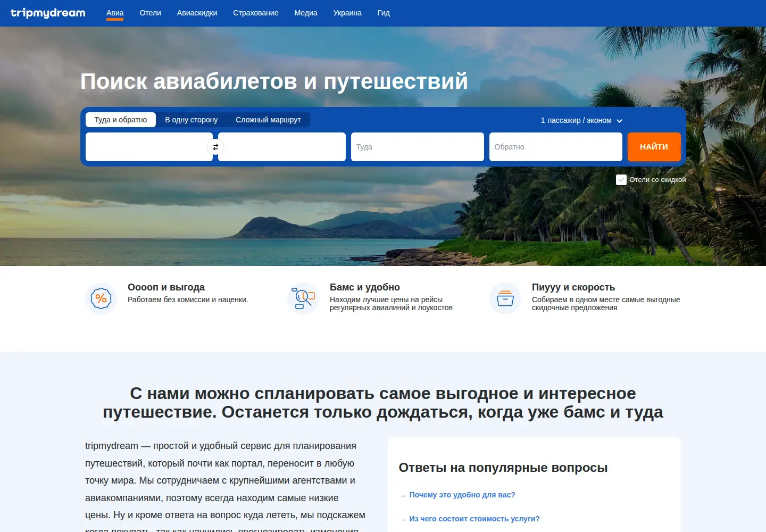Click the offers box feature icon
This screenshot has width=766, height=532.
click(x=505, y=298)
